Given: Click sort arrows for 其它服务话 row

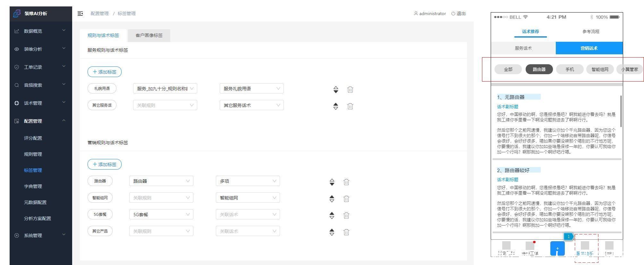Looking at the screenshot, I should 336,106.
